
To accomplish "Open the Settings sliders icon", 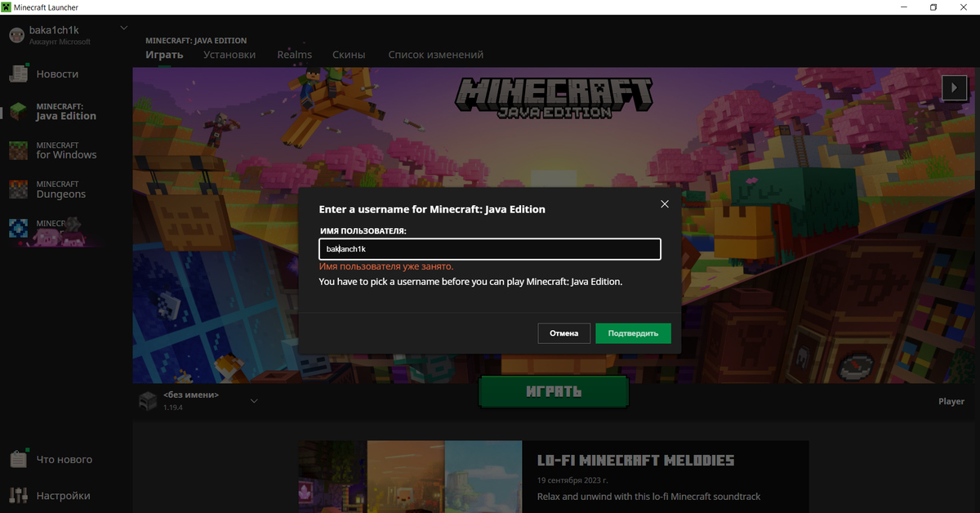I will click(18, 496).
